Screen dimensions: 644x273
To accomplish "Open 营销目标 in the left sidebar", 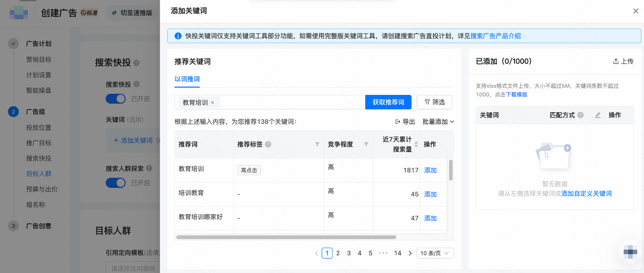I will point(39,59).
